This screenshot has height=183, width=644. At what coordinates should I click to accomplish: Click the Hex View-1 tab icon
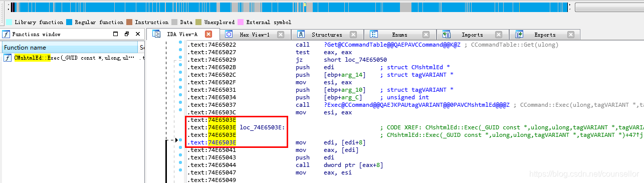coord(229,35)
